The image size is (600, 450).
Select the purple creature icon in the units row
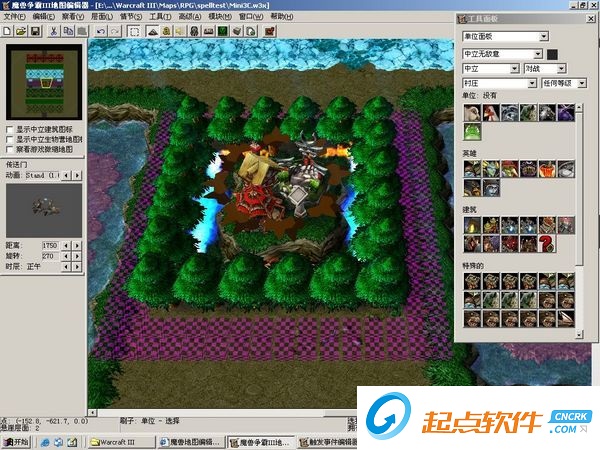click(566, 112)
